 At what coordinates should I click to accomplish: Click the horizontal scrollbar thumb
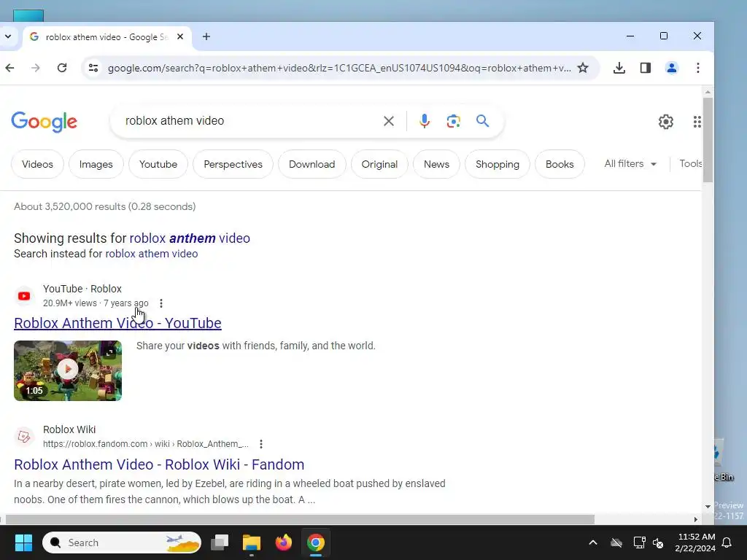point(300,519)
